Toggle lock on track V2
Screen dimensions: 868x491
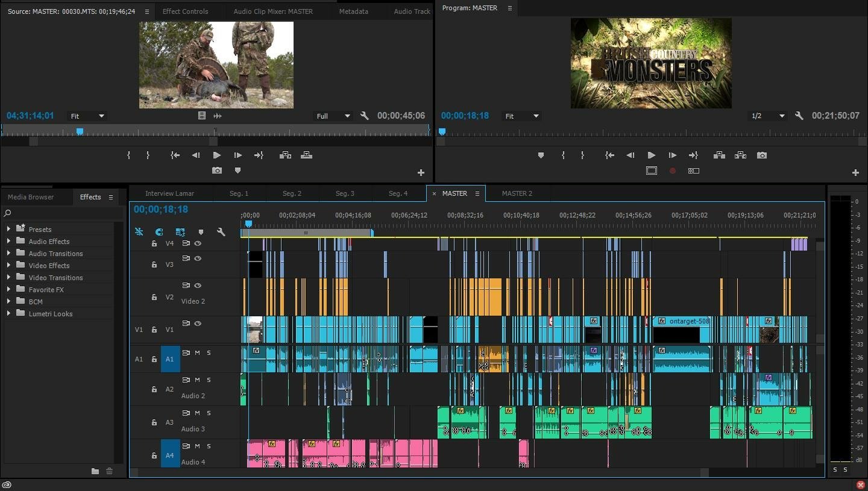coord(154,296)
